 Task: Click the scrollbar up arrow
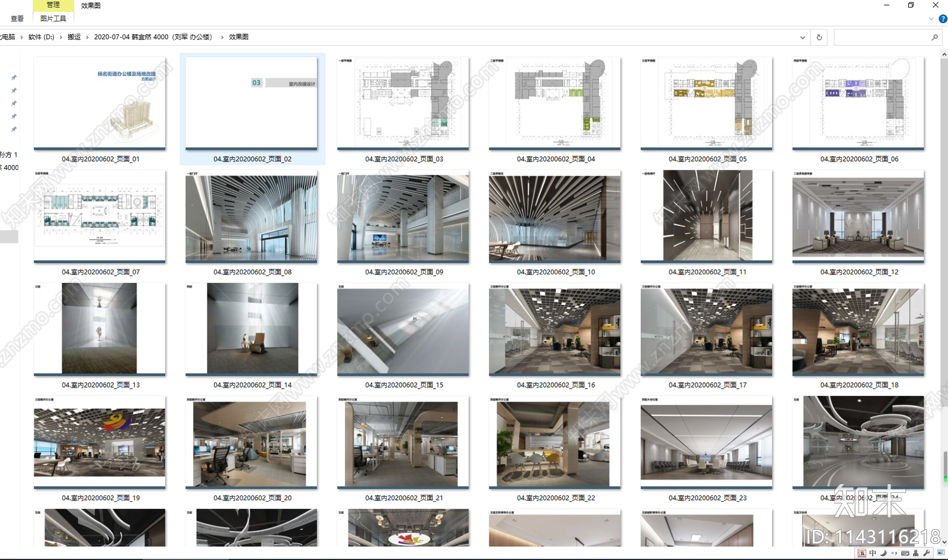point(944,55)
